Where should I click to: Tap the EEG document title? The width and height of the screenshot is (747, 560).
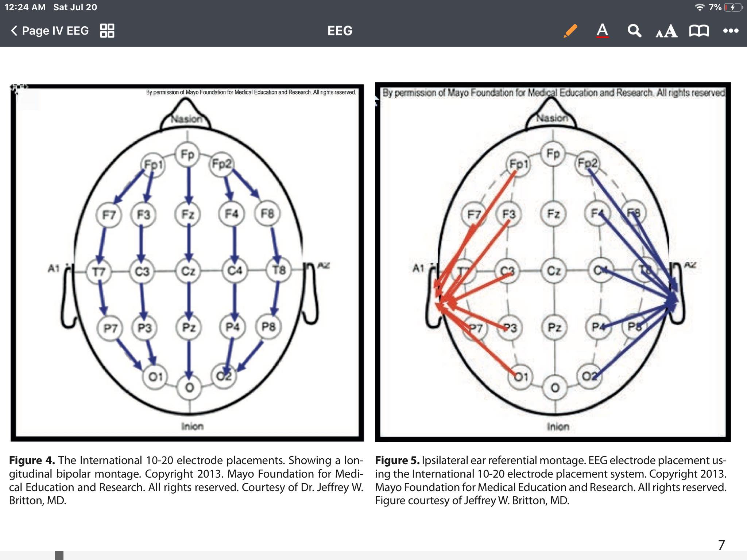tap(340, 31)
